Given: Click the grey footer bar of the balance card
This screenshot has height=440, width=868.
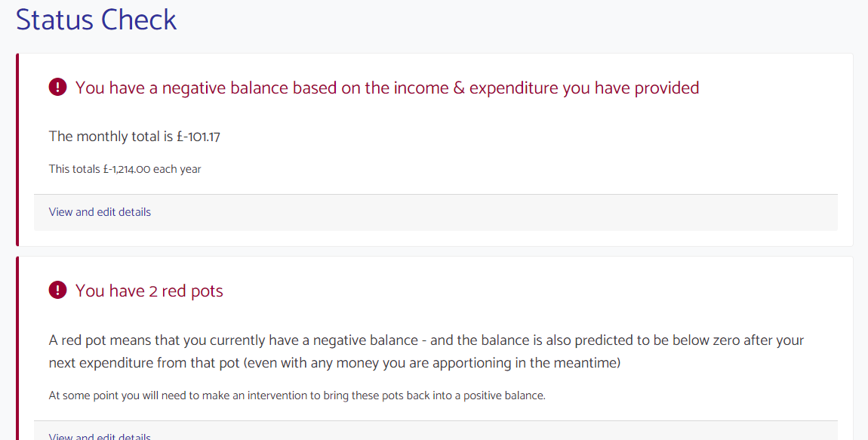Looking at the screenshot, I should click(436, 213).
